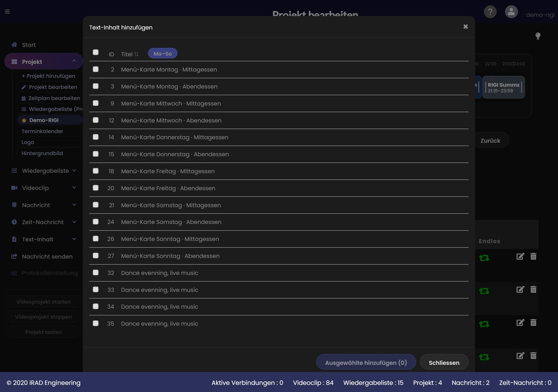The height and width of the screenshot is (392, 558).
Task: Click the Nachricht sidebar icon
Action: tap(14, 205)
